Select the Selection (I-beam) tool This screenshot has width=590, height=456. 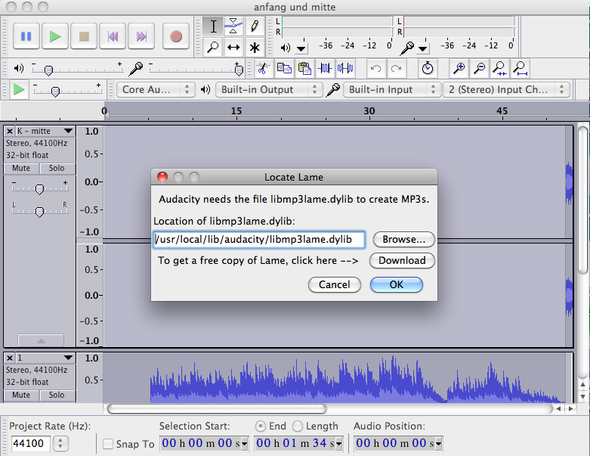click(x=213, y=26)
